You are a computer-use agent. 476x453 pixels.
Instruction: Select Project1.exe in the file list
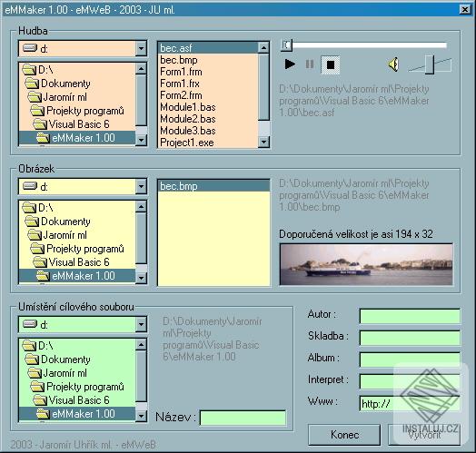coord(208,143)
